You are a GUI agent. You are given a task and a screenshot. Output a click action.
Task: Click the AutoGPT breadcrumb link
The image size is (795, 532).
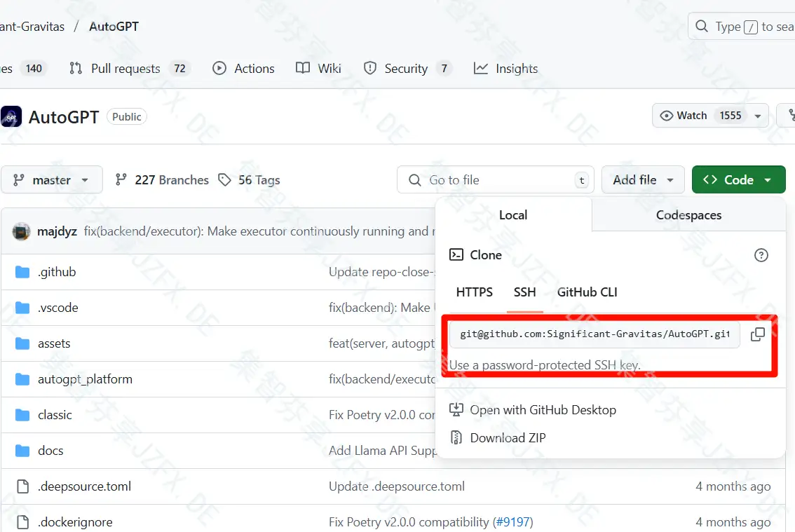coord(114,27)
